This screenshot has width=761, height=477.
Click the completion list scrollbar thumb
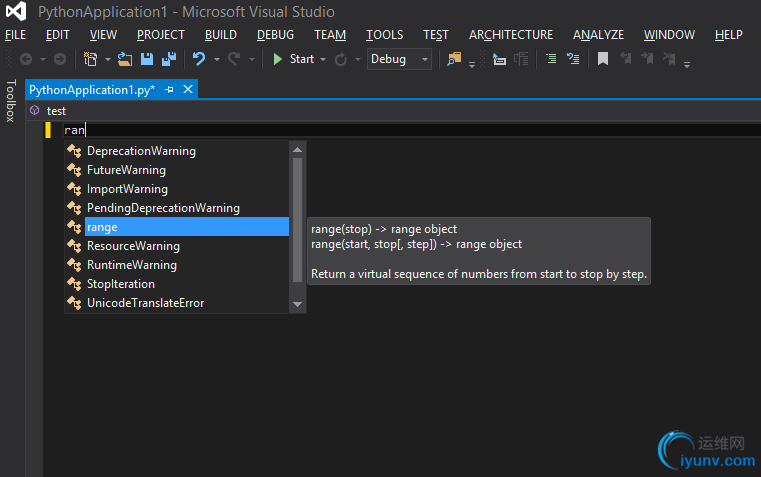[x=298, y=220]
